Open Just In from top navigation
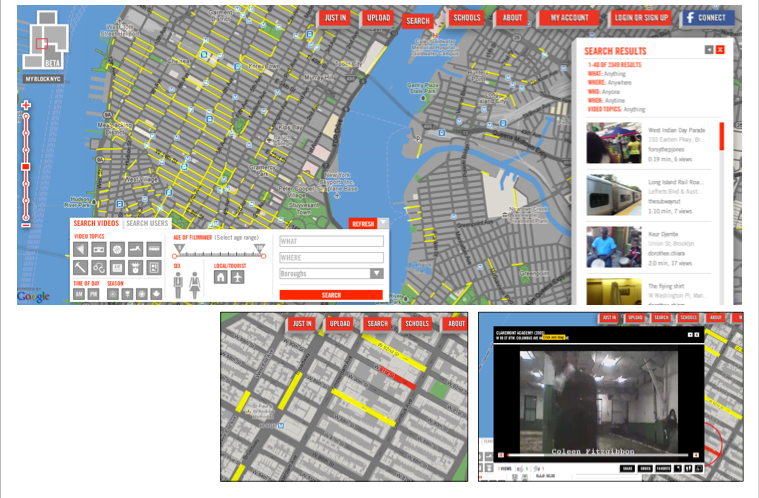The image size is (759, 498). tap(335, 18)
